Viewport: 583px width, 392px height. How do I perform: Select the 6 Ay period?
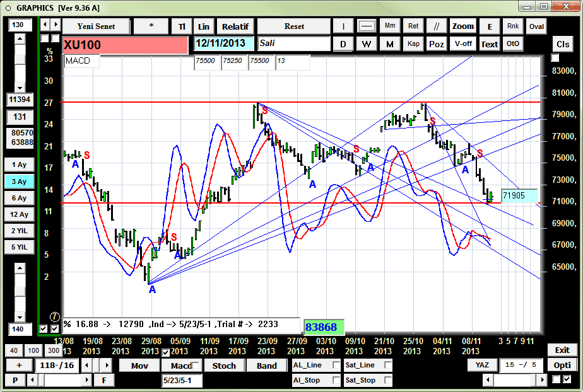pos(20,198)
